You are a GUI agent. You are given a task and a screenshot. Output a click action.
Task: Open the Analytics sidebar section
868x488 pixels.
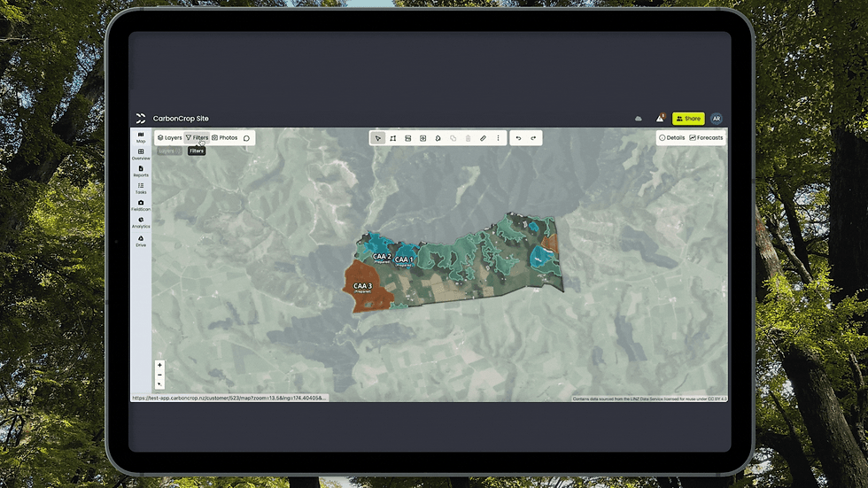[141, 223]
